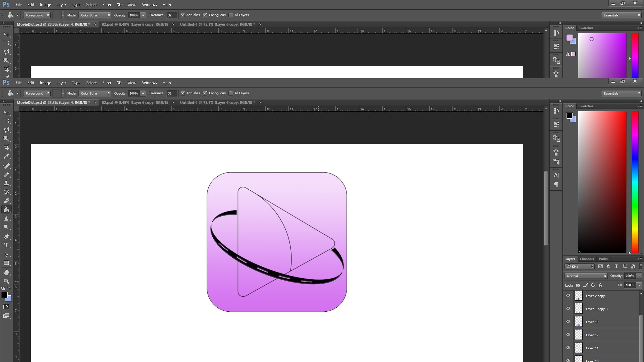This screenshot has height=362, width=644.
Task: Open the Normal blend mode dropdown
Action: coord(586,276)
